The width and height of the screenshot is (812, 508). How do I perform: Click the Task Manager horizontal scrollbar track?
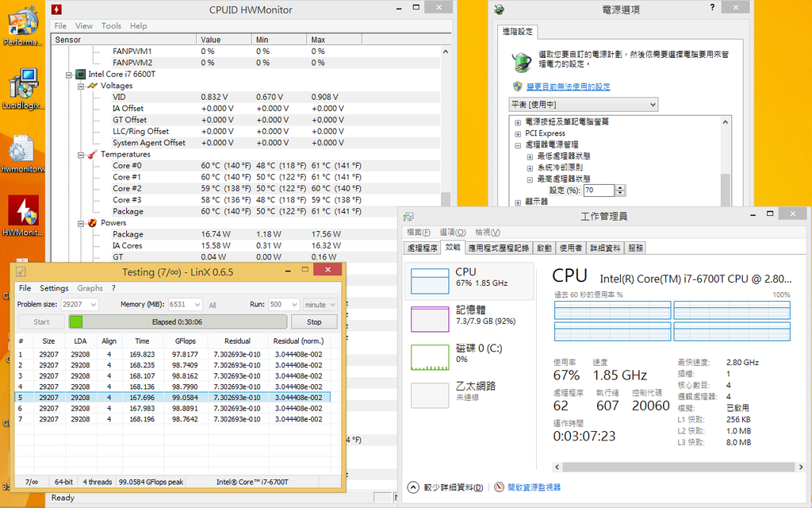(679, 467)
